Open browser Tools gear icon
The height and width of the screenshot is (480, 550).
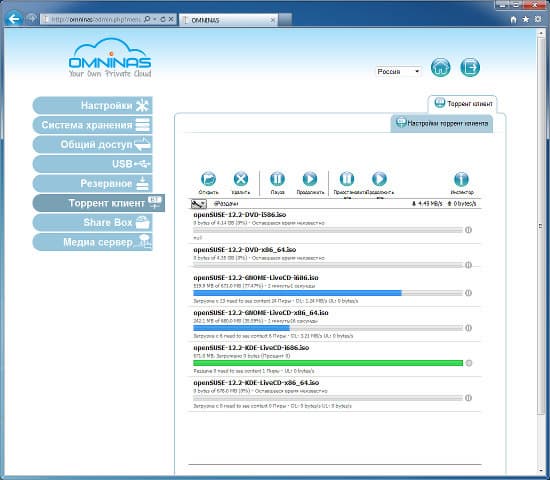pos(538,19)
